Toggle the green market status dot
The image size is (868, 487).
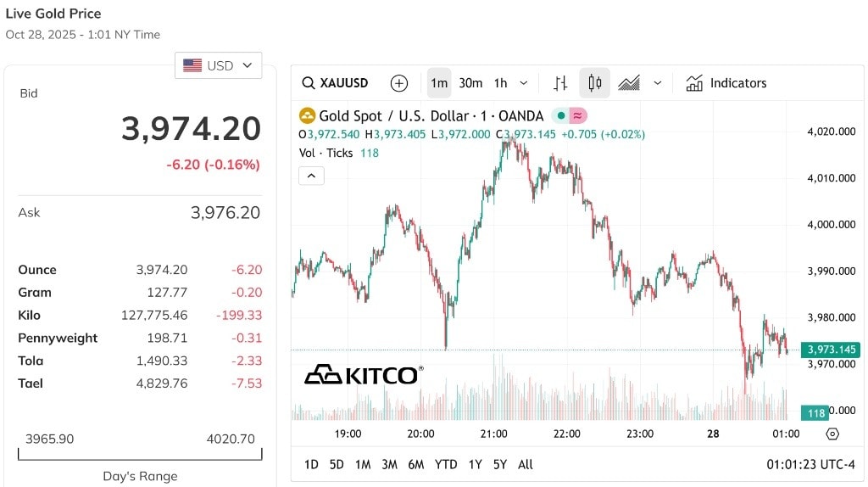click(x=561, y=115)
